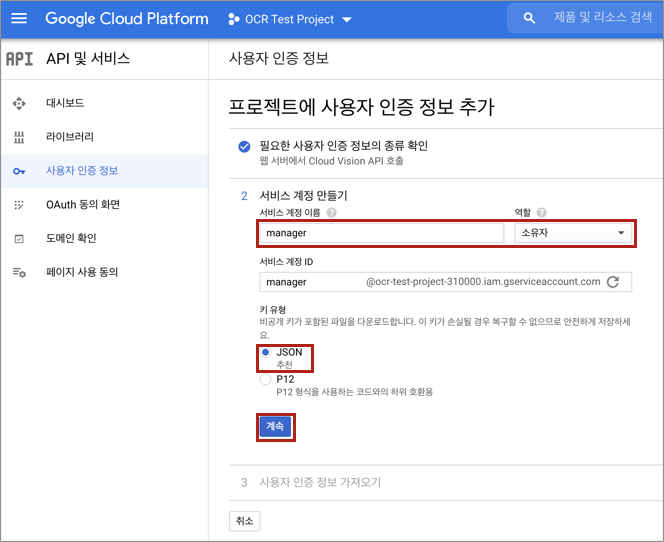Click the 서비스 계정 만들기 step heading
The image size is (664, 542).
(303, 195)
